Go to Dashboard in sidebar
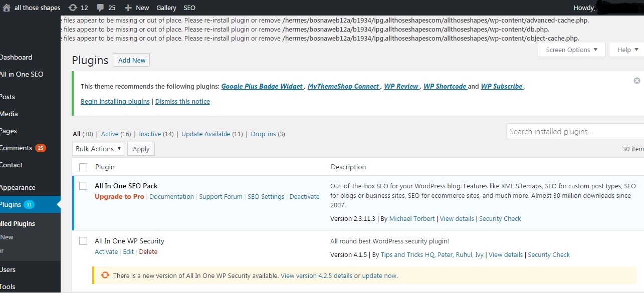Image resolution: width=644 pixels, height=293 pixels. pyautogui.click(x=16, y=57)
